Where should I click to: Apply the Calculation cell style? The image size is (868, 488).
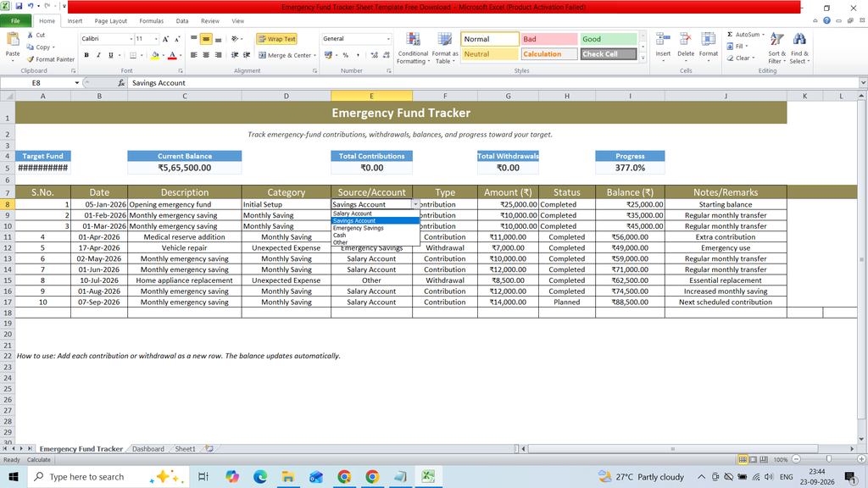click(x=549, y=54)
